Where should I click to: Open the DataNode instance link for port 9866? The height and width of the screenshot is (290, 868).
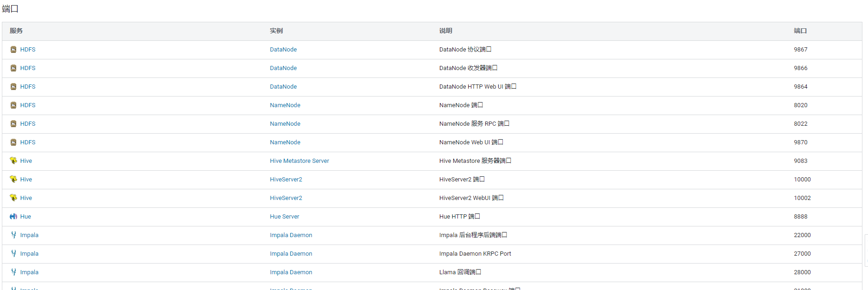pyautogui.click(x=283, y=68)
